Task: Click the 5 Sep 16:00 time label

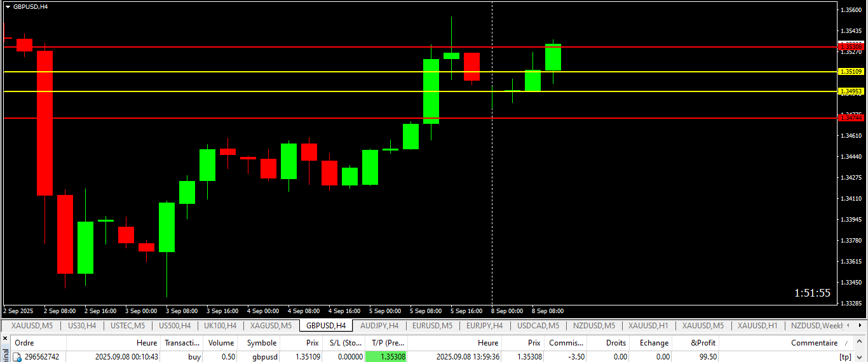Action: [466, 311]
